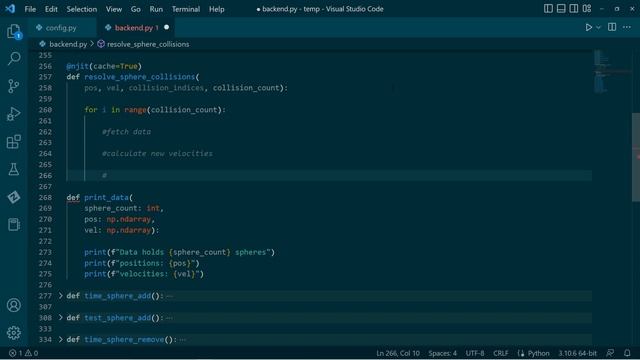
Task: Click resolve_sphere_collisions breadcrumb
Action: click(148, 44)
